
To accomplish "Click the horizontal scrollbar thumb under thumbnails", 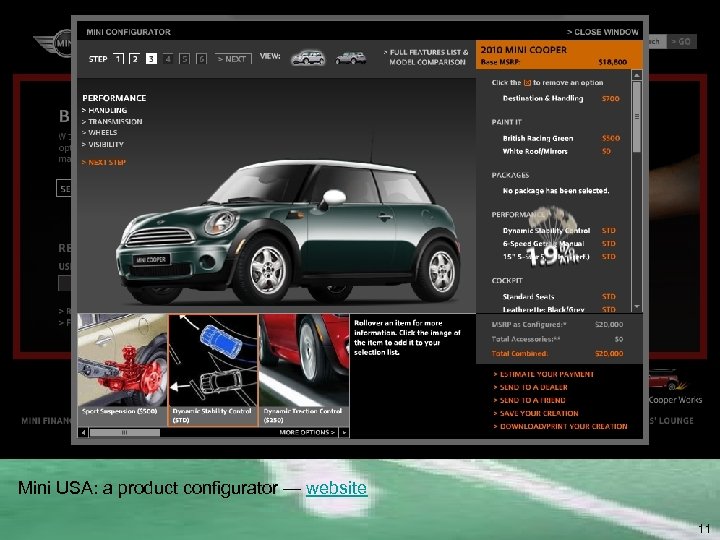I will click(124, 433).
